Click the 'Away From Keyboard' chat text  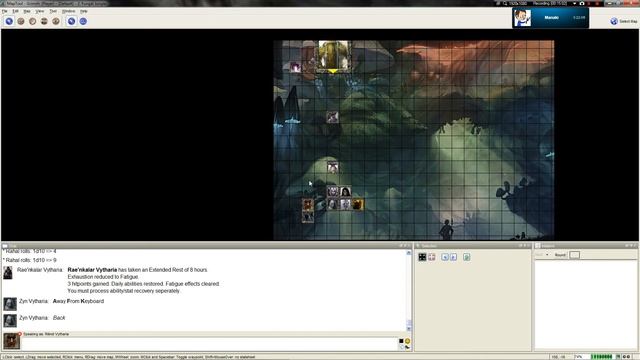tap(78, 301)
